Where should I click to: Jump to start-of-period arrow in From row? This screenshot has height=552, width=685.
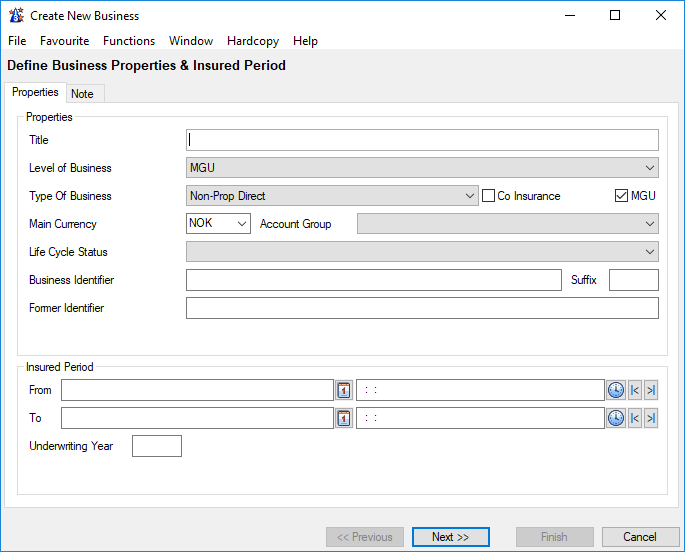pos(635,390)
